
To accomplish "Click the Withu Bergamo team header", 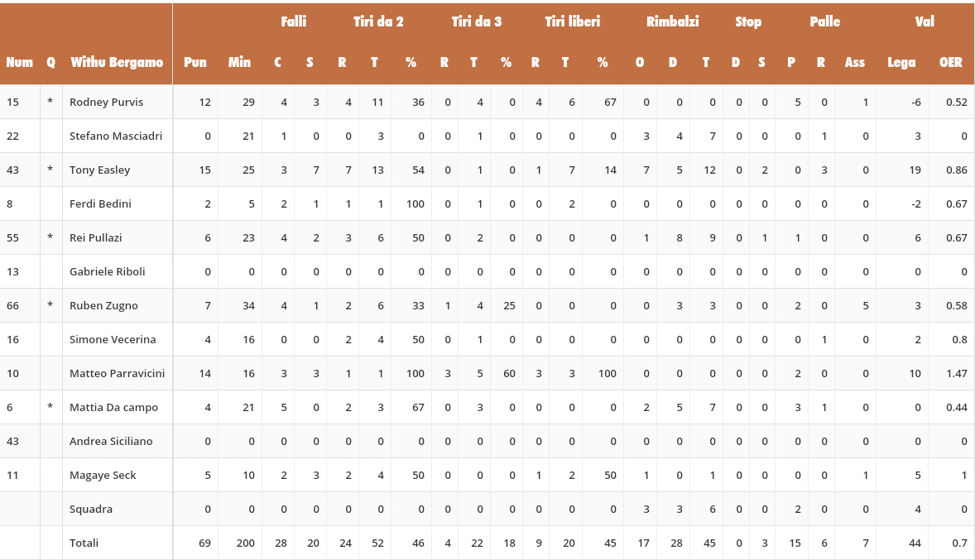I will (x=117, y=62).
